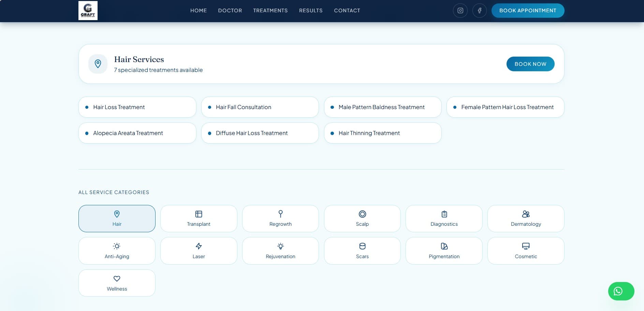This screenshot has height=311, width=644.
Task: Open the Rejuvenation category
Action: 280,251
